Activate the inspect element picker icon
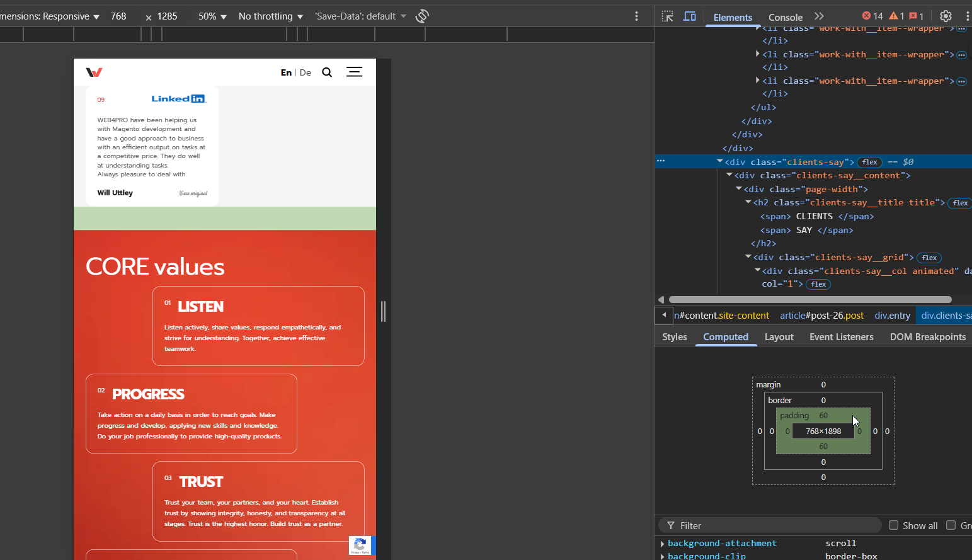The image size is (972, 560). [x=668, y=16]
